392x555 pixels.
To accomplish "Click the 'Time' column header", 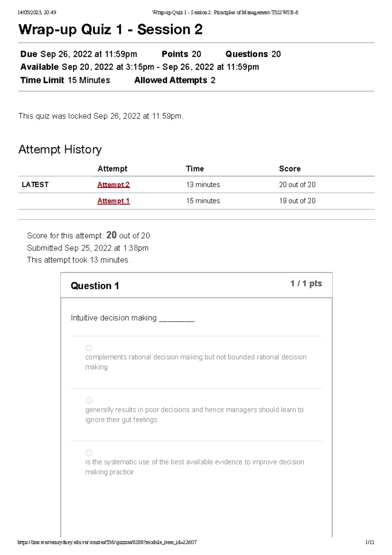I will (195, 169).
